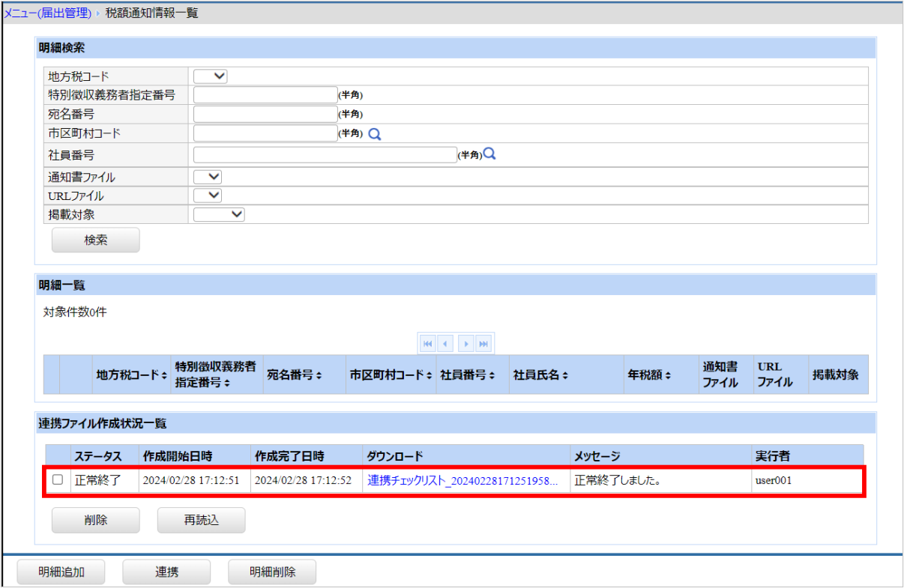Open the 掲載対象 dropdown

(x=220, y=214)
